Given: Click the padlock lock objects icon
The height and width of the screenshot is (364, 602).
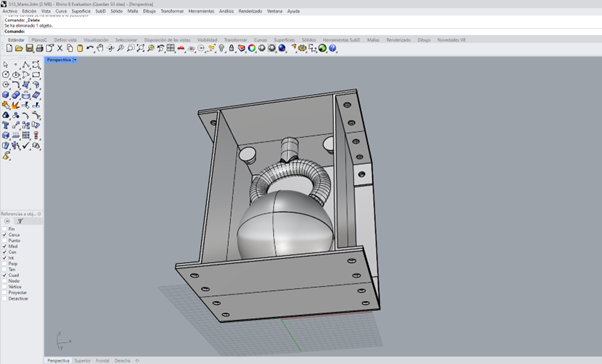Looking at the screenshot, I should click(x=232, y=48).
